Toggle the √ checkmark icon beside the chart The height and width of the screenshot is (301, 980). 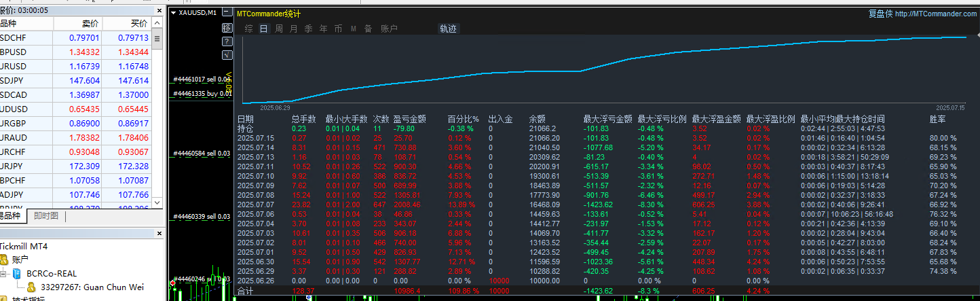click(x=227, y=55)
